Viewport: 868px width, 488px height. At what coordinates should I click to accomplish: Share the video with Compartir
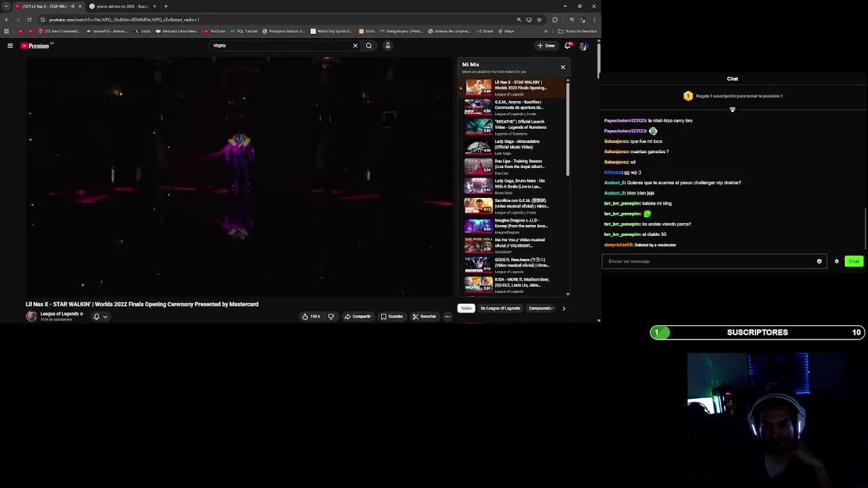click(x=357, y=317)
